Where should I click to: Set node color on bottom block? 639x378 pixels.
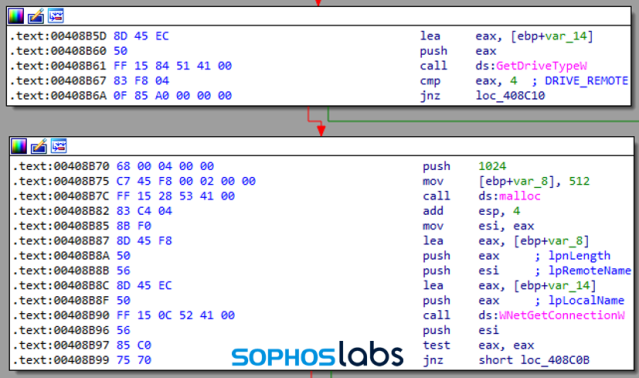(19, 146)
